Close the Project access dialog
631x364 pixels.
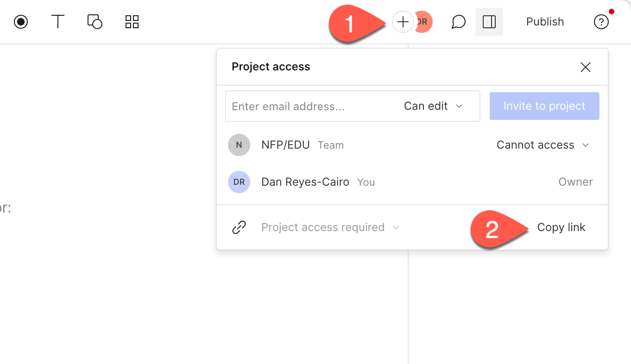[x=585, y=67]
